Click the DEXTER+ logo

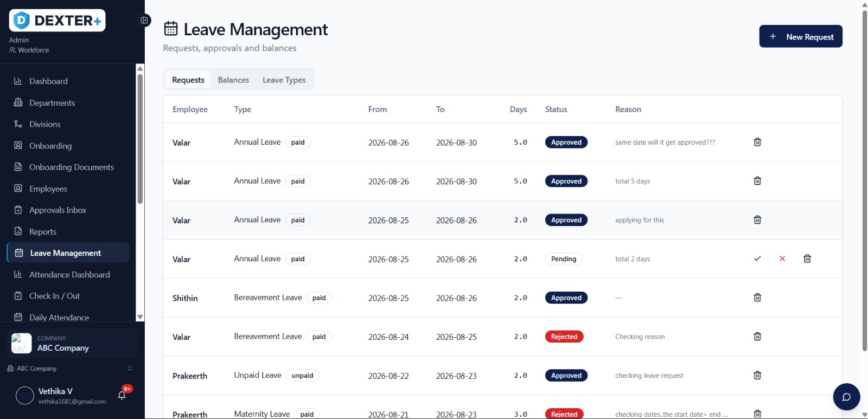[57, 21]
